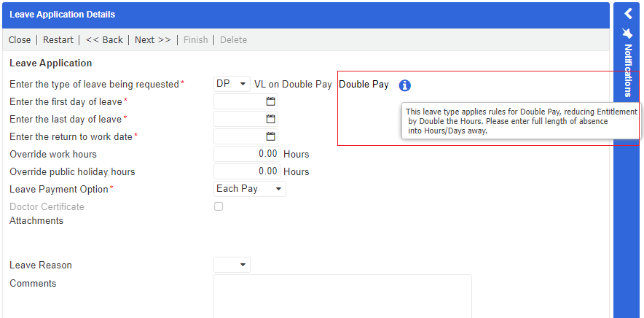This screenshot has width=644, height=318.
Task: Go to previous step with << Back
Action: (104, 39)
